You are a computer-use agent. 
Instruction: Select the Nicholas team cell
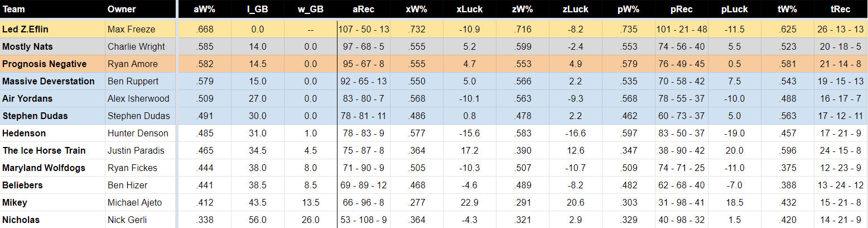pos(52,220)
